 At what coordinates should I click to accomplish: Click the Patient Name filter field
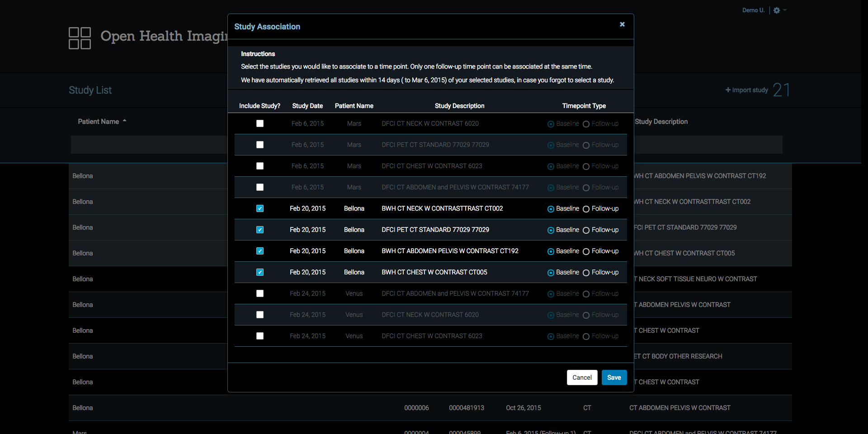(x=149, y=145)
